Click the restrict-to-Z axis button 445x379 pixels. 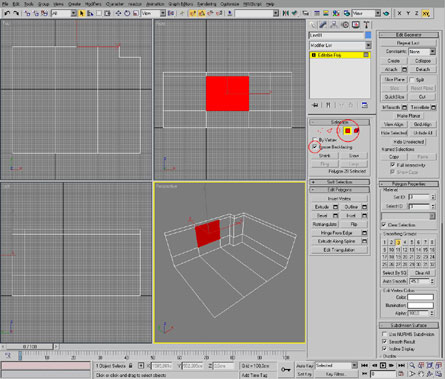[x=417, y=13]
